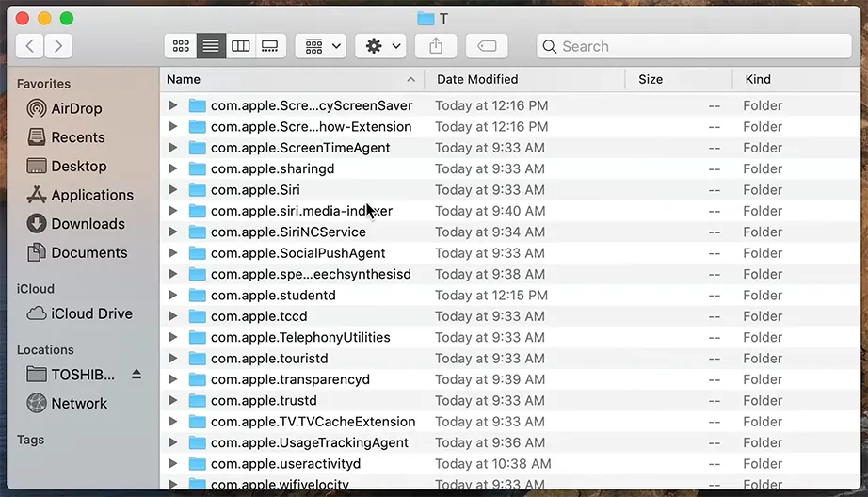Viewport: 868px width, 497px height.
Task: Open the gear Action menu
Action: (381, 46)
